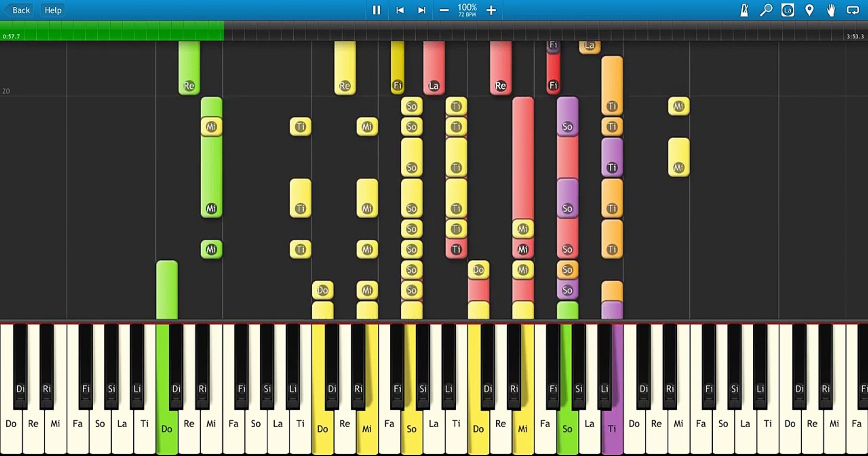Jump forward to the next section
Viewport: 868px width, 456px height.
tap(421, 10)
